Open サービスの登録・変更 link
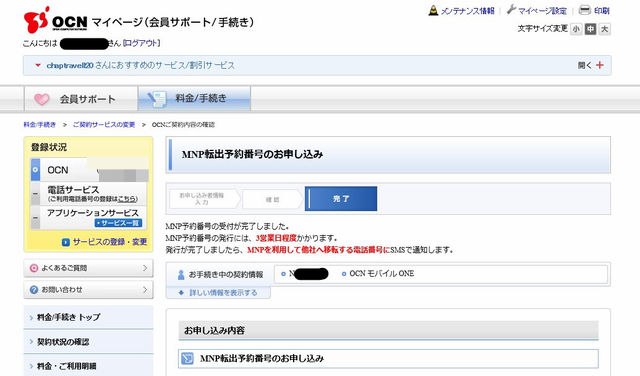 110,242
